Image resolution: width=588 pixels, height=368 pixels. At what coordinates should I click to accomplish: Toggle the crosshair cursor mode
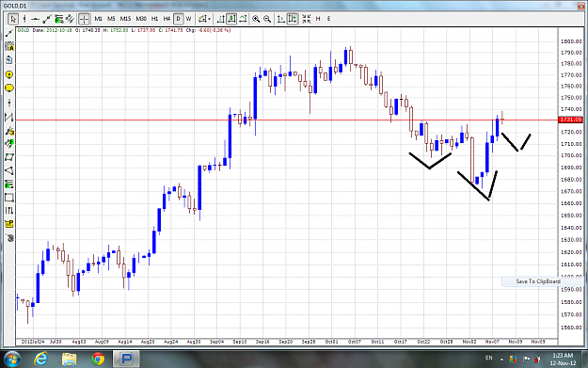point(84,19)
